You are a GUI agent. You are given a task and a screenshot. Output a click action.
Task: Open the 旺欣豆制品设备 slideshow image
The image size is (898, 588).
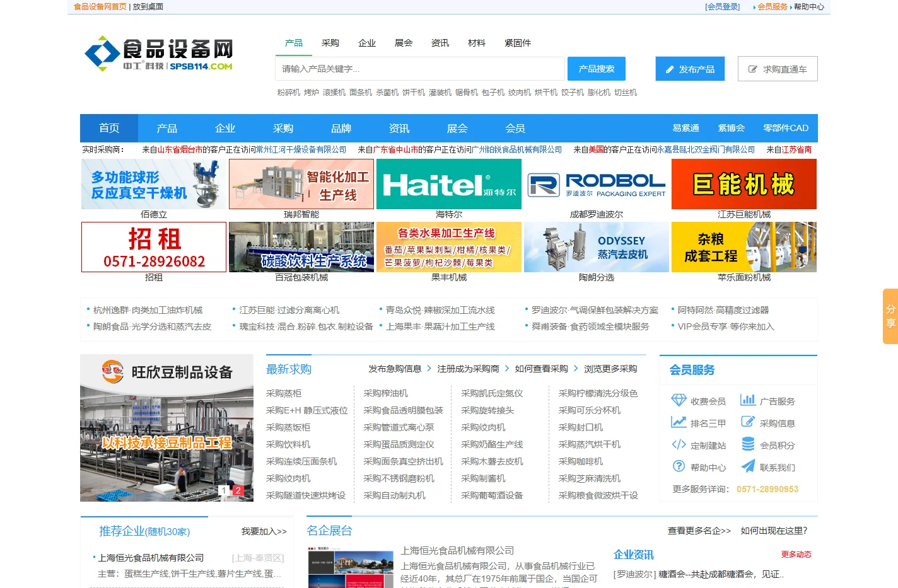166,428
